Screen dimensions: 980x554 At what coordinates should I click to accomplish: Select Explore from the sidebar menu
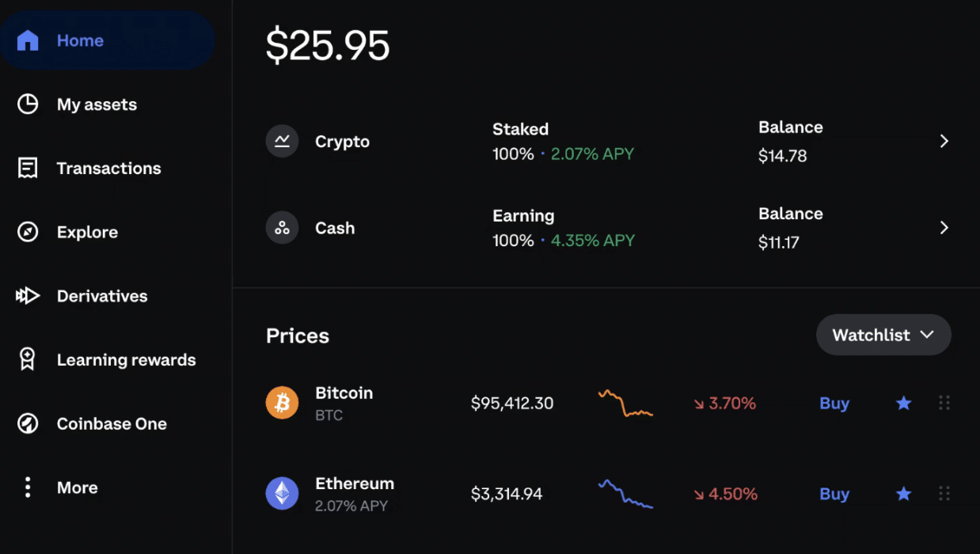[87, 231]
